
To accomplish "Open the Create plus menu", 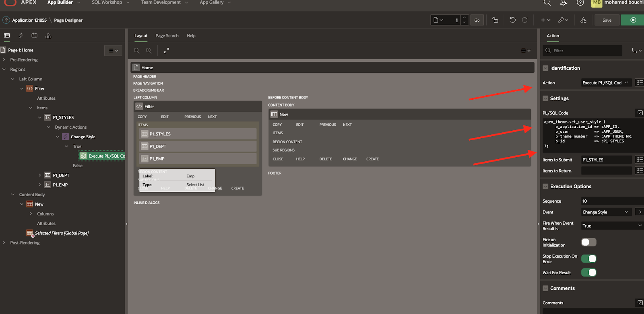I will (545, 20).
